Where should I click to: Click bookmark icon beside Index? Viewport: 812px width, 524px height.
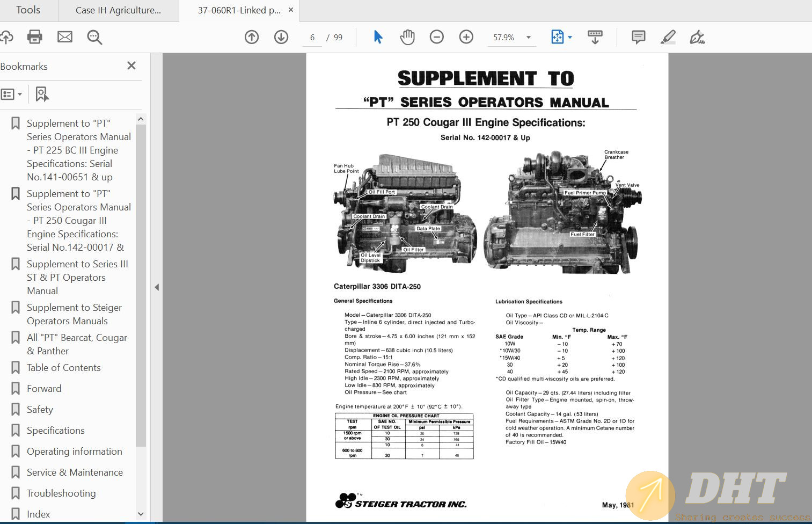click(x=16, y=514)
